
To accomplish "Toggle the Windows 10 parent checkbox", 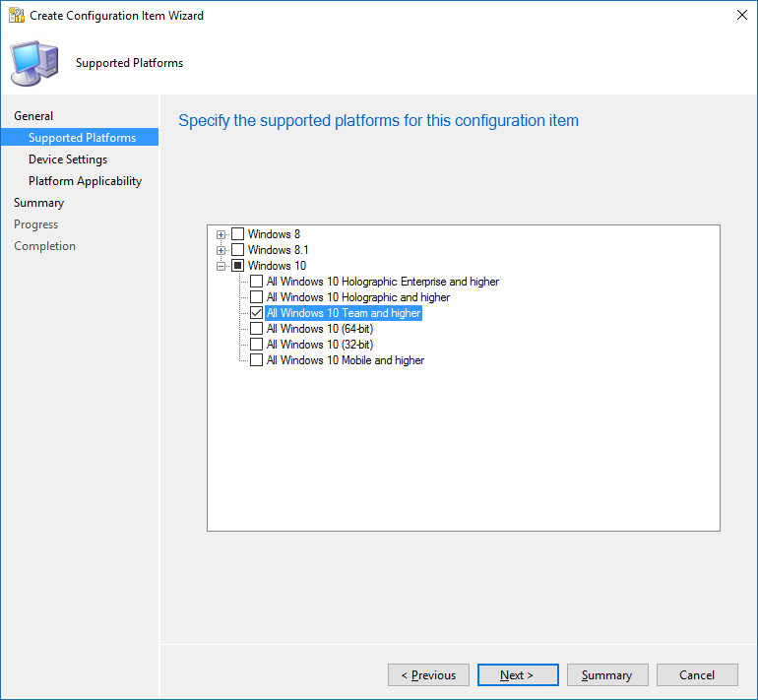I will pyautogui.click(x=237, y=266).
